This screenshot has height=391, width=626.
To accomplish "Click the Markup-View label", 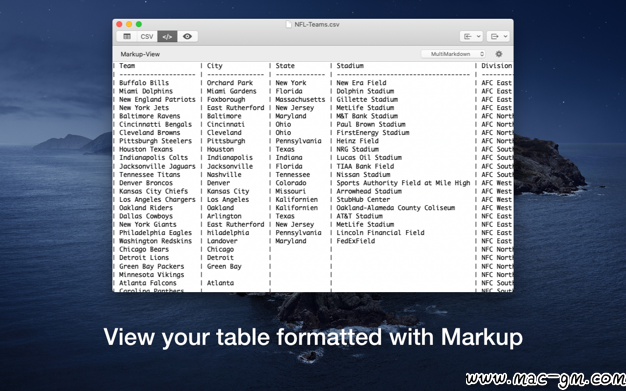I will (140, 54).
